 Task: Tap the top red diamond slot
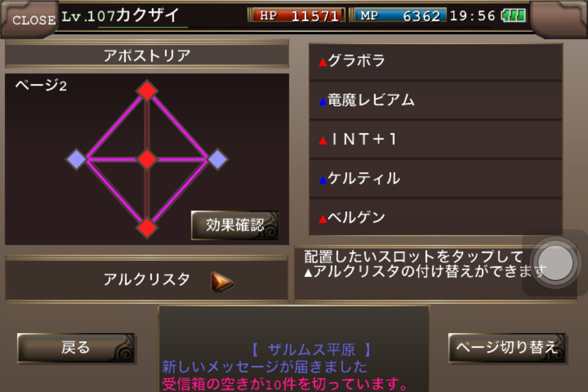146,91
